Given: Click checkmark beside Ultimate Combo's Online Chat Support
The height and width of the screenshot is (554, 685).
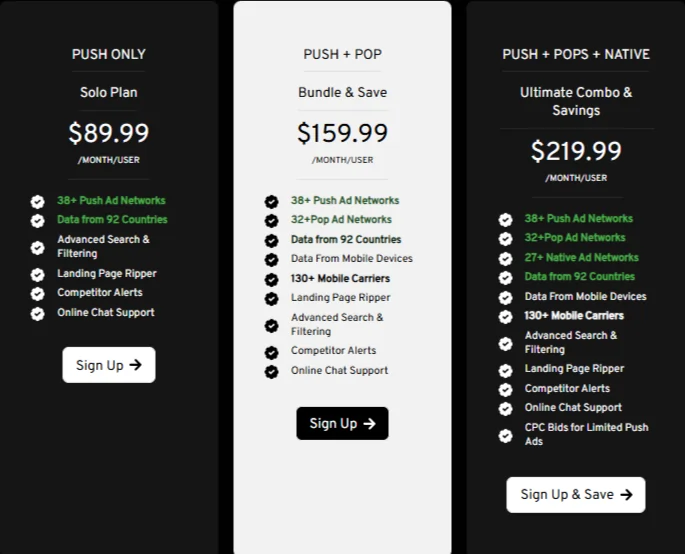Looking at the screenshot, I should [505, 408].
